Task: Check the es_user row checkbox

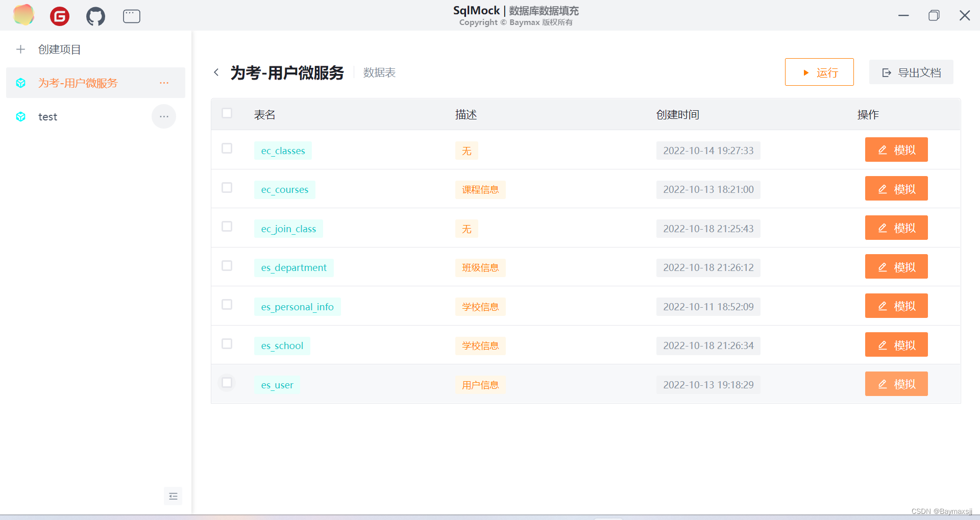Action: (x=227, y=382)
